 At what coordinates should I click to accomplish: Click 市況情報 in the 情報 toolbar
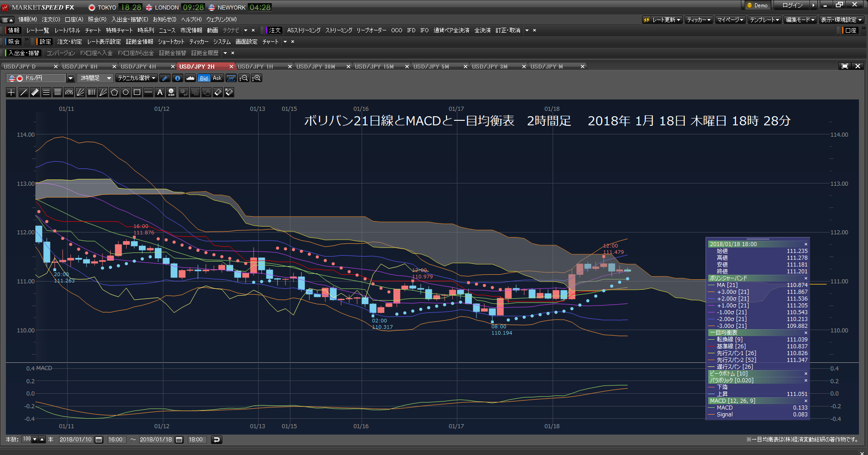point(191,30)
